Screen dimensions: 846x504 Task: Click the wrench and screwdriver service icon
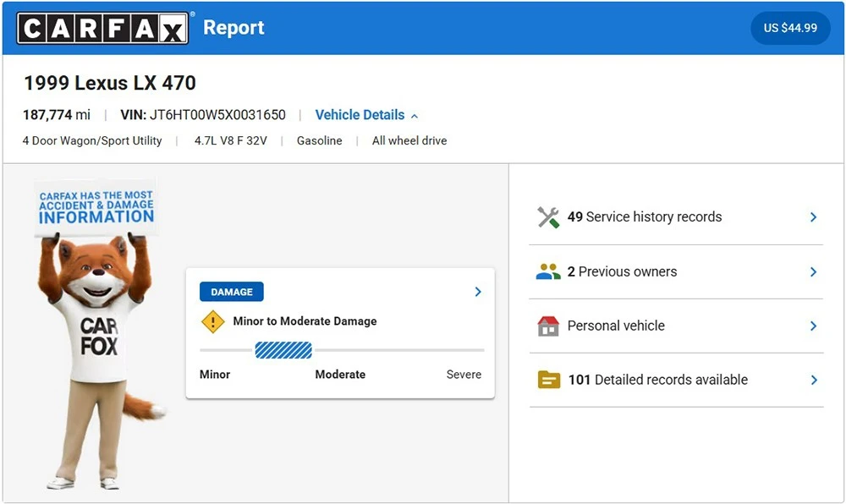[548, 217]
